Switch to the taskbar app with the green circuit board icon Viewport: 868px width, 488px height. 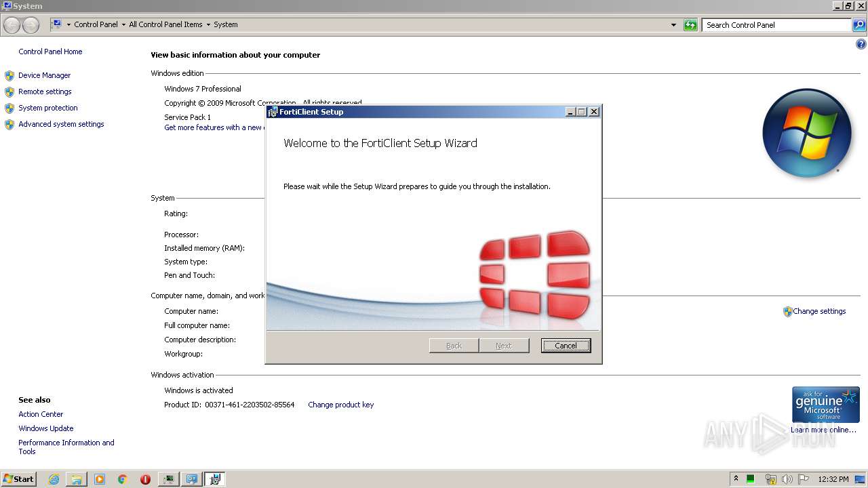pos(168,479)
